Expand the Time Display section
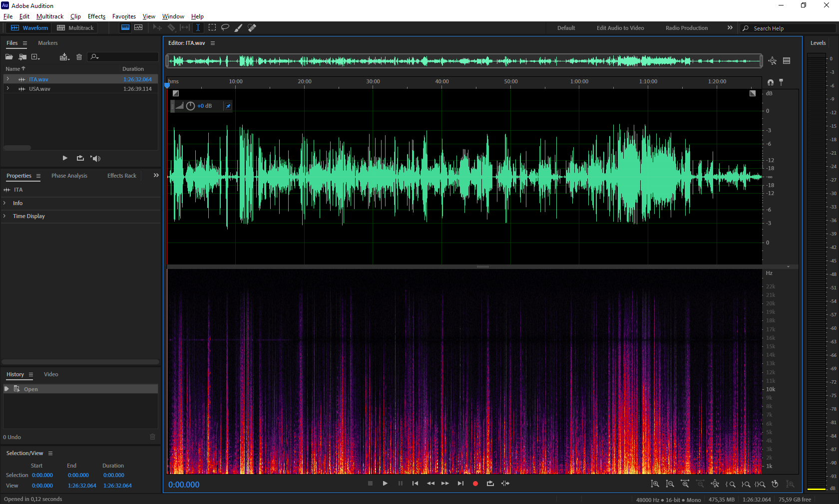839x504 pixels. pyautogui.click(x=5, y=216)
